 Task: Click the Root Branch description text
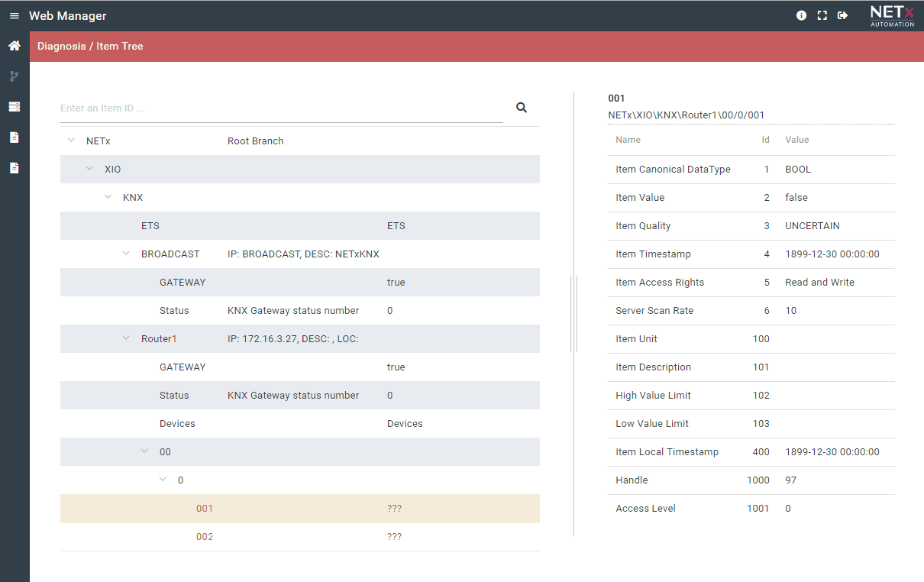tap(256, 141)
